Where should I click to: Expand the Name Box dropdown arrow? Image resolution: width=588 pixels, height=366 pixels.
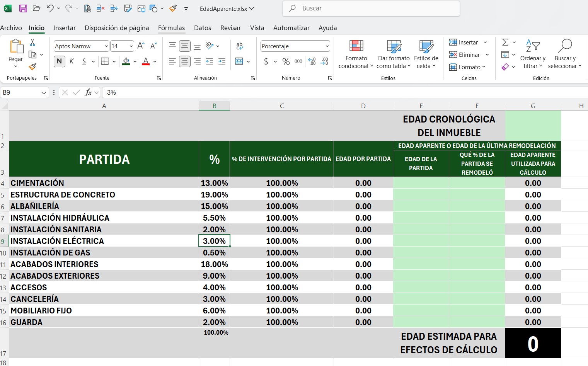(x=44, y=93)
